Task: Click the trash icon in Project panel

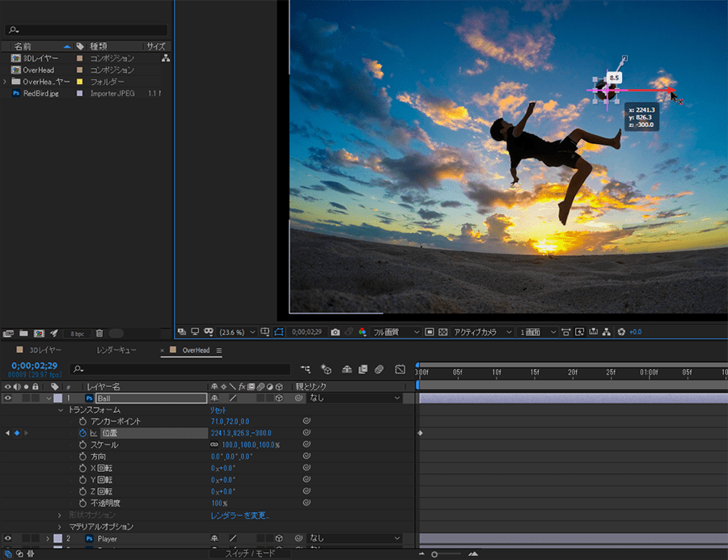Action: [x=99, y=333]
